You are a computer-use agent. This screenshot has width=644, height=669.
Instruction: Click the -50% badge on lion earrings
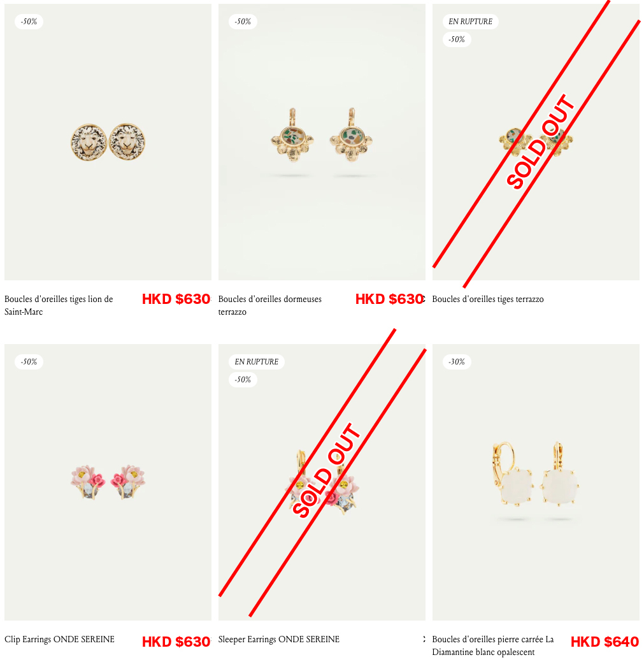point(29,21)
